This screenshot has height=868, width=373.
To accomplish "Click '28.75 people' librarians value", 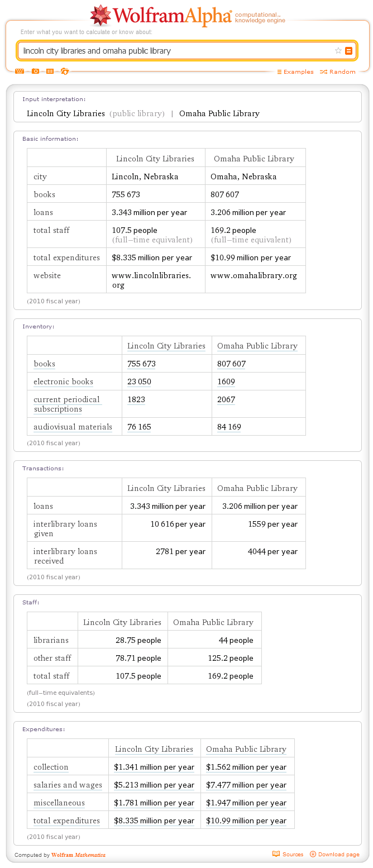I will [138, 640].
